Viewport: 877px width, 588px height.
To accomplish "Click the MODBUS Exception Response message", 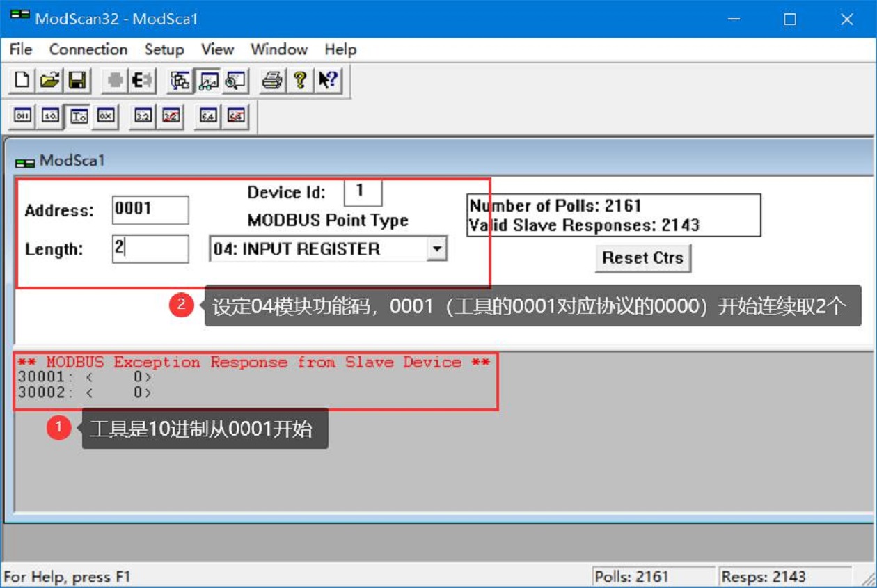I will point(253,363).
